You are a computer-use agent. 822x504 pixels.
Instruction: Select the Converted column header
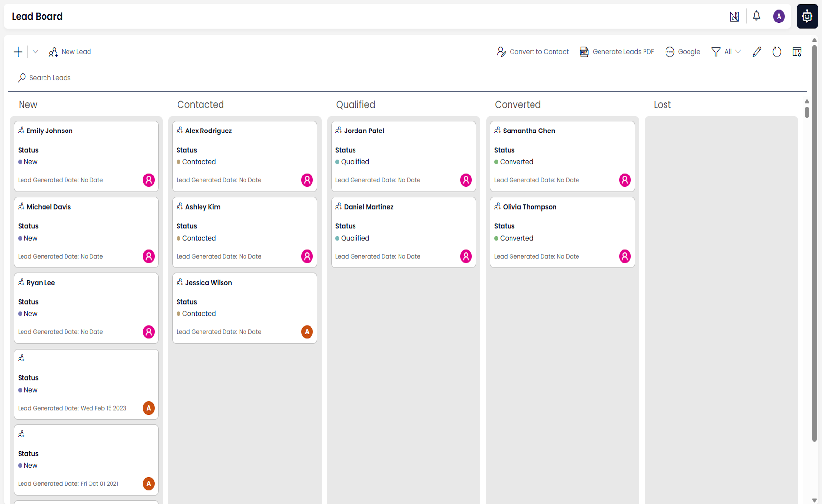click(x=518, y=105)
